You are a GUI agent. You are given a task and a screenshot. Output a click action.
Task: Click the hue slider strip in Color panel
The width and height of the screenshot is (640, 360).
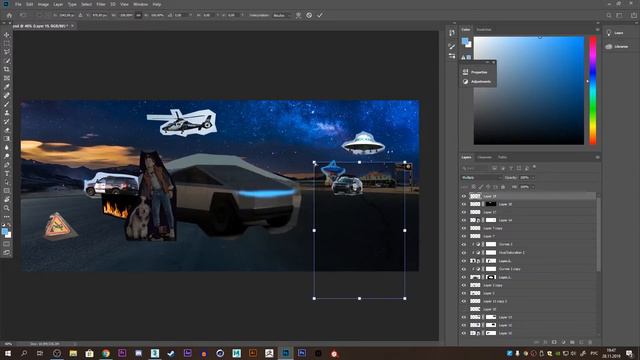[x=593, y=90]
